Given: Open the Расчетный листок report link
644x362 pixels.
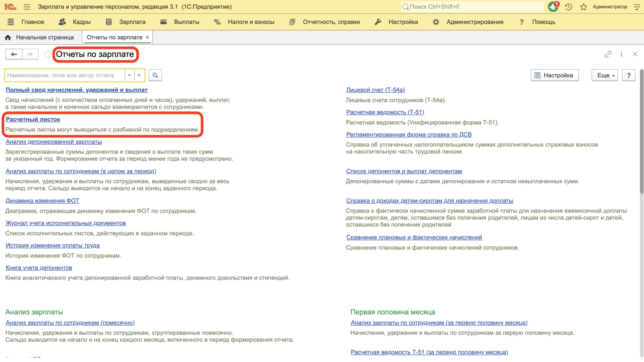Looking at the screenshot, I should [33, 119].
